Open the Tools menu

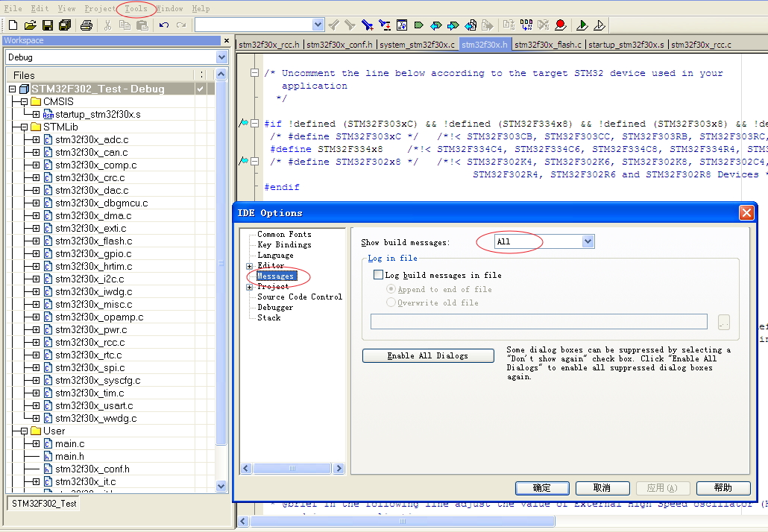pyautogui.click(x=136, y=8)
